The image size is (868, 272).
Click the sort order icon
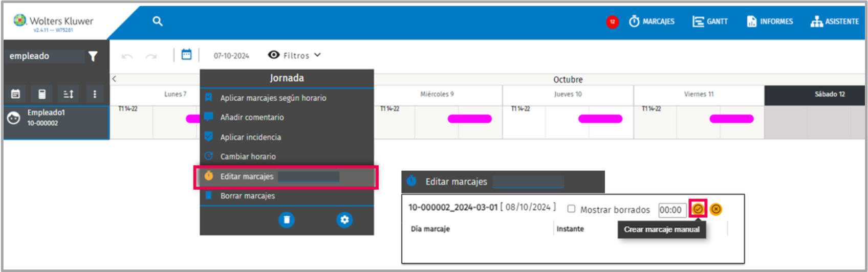point(68,94)
